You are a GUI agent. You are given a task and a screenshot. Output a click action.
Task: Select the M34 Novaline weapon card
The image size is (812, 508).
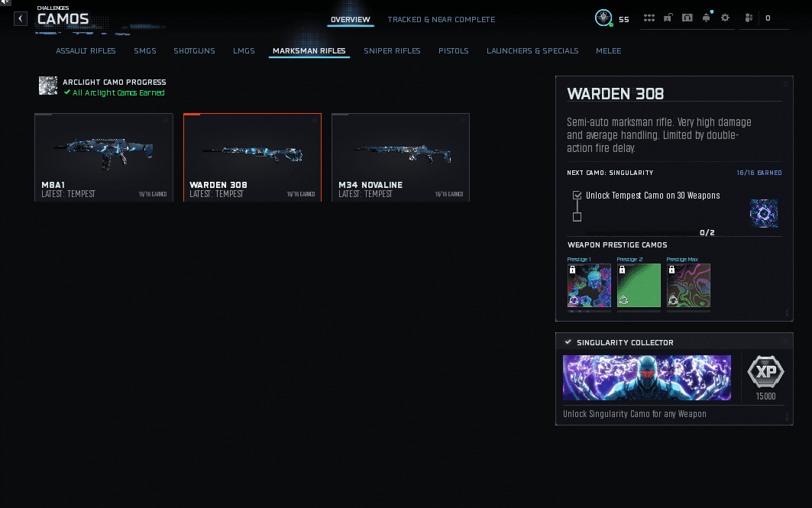point(400,157)
